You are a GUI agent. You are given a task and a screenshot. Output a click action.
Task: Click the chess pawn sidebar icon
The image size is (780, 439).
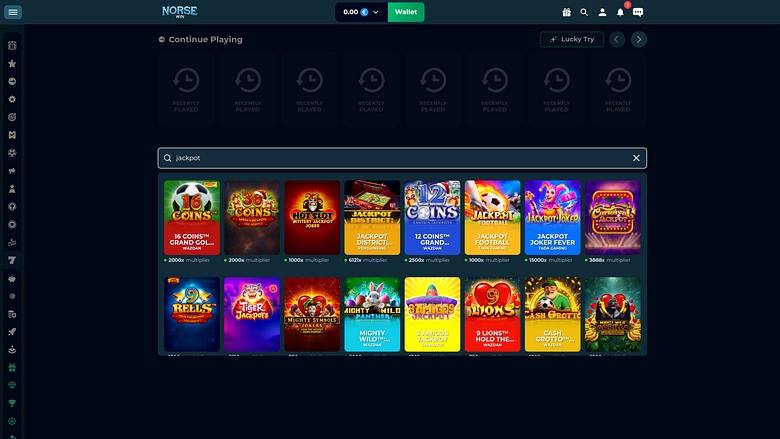coord(12,189)
